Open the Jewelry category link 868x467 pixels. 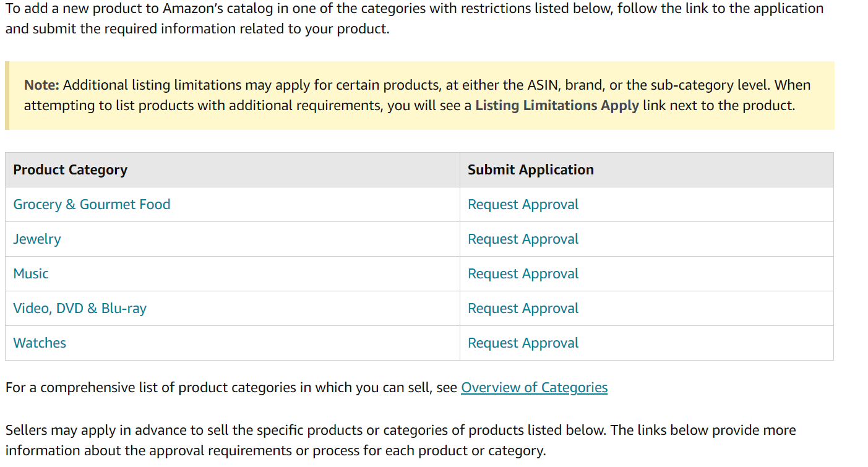pyautogui.click(x=37, y=239)
